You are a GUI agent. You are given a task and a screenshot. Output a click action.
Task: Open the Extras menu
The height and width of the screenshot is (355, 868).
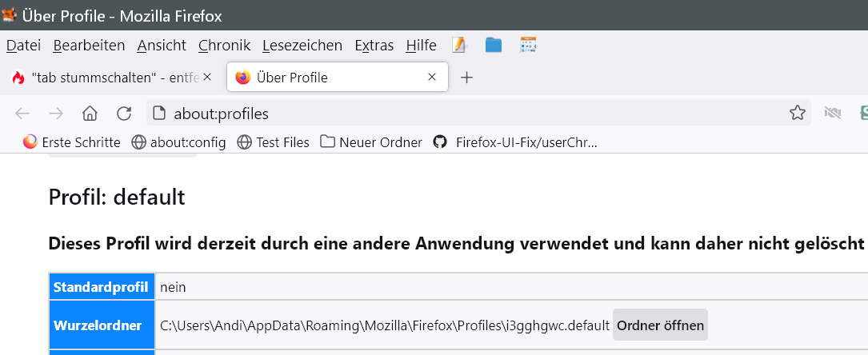pos(374,46)
